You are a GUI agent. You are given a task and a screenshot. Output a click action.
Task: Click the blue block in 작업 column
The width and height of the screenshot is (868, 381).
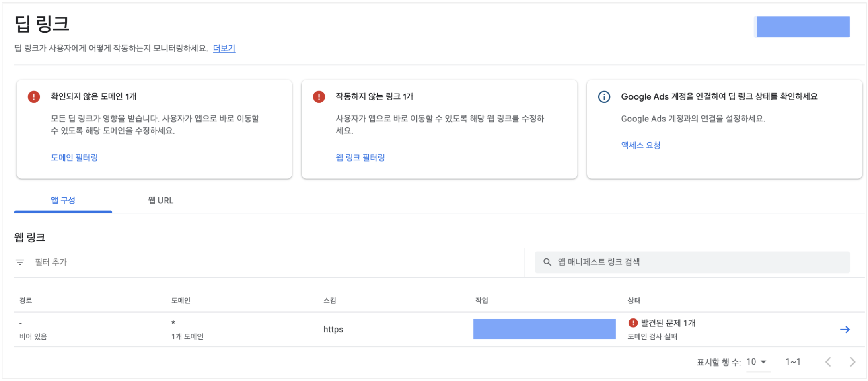pyautogui.click(x=544, y=329)
